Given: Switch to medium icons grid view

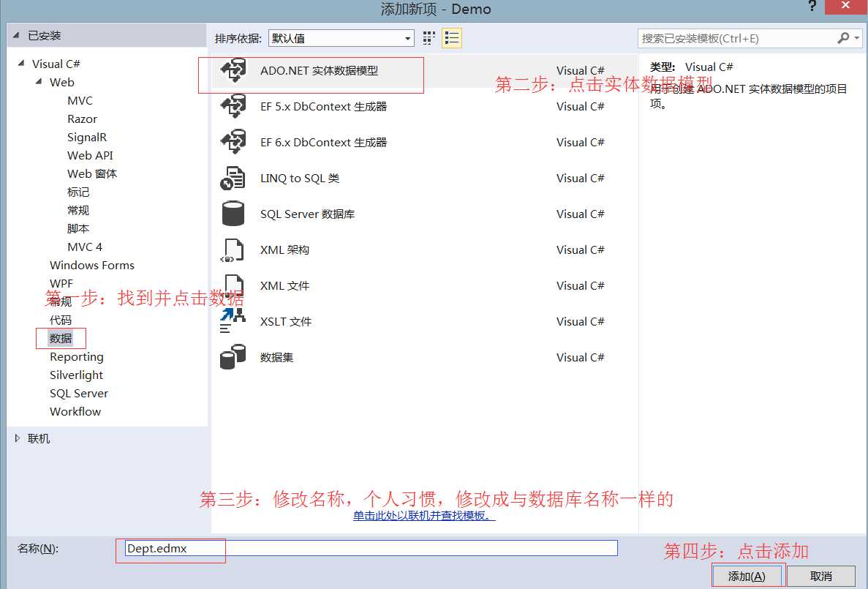Looking at the screenshot, I should coord(429,38).
